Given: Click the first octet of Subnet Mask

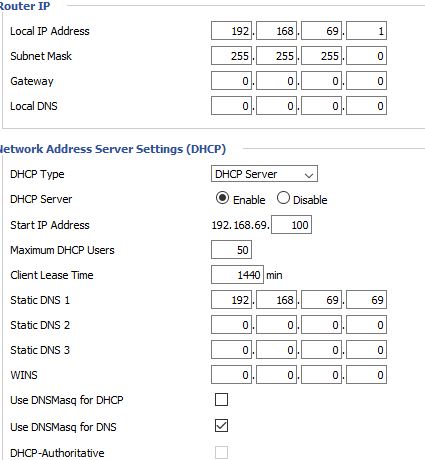Looking at the screenshot, I should (x=231, y=56).
